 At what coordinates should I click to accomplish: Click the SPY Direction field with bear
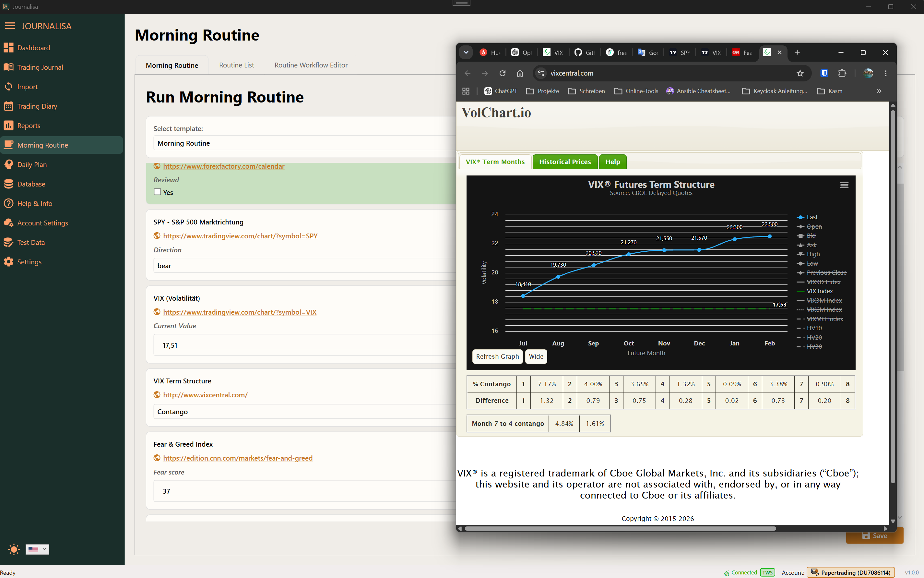(x=304, y=266)
